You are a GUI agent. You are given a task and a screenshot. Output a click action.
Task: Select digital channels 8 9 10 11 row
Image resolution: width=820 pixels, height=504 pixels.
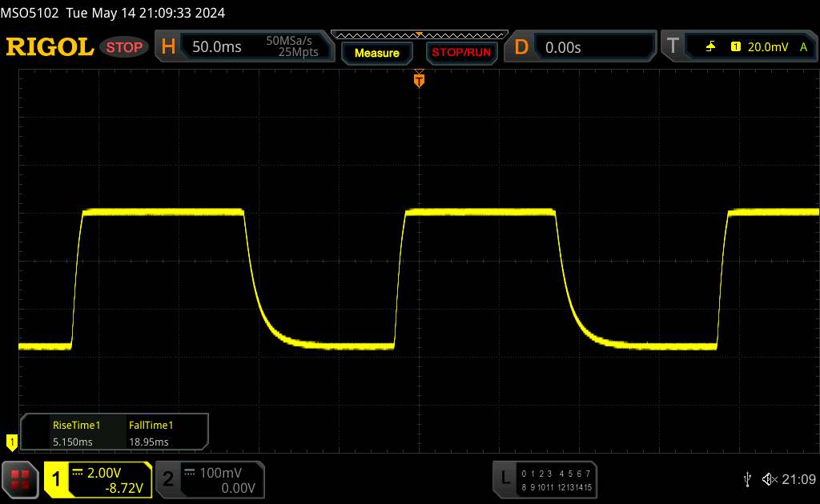[537, 487]
